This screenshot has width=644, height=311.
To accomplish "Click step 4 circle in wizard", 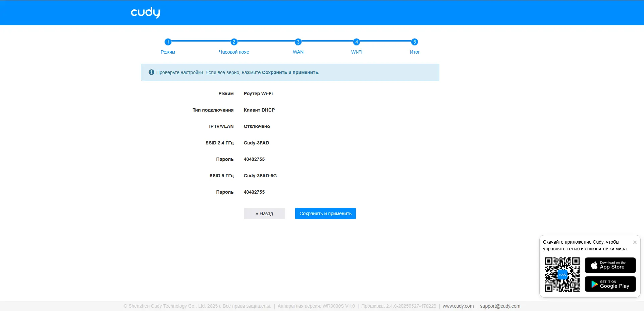I will (357, 42).
